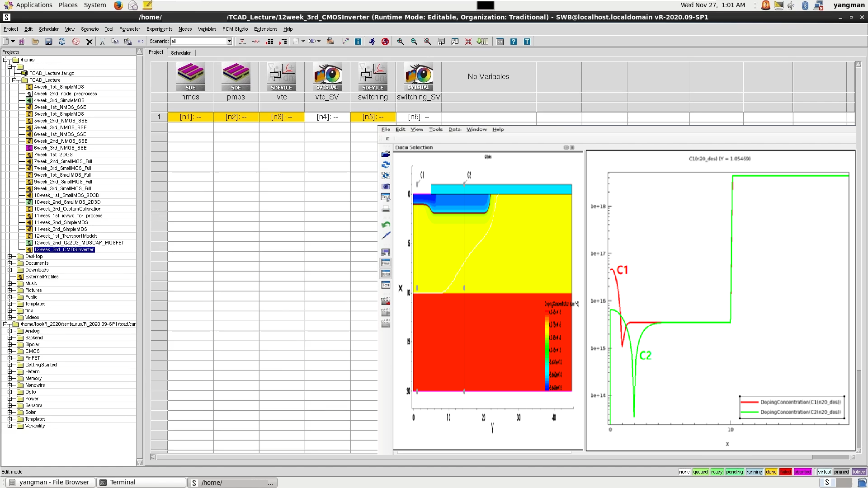Screen dimensions: 868x488
Task: Click the vtc SDEVICE tool icon
Action: point(282,77)
